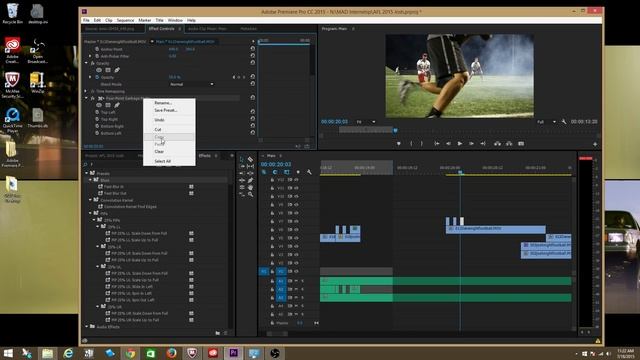Add a marker from the timeline header
Image resolution: width=640 pixels, height=360 pixels.
pos(298,172)
